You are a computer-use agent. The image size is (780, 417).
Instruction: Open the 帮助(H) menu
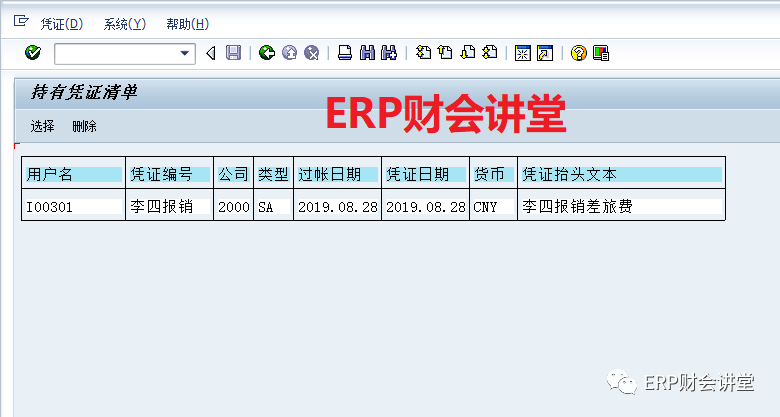[x=187, y=24]
